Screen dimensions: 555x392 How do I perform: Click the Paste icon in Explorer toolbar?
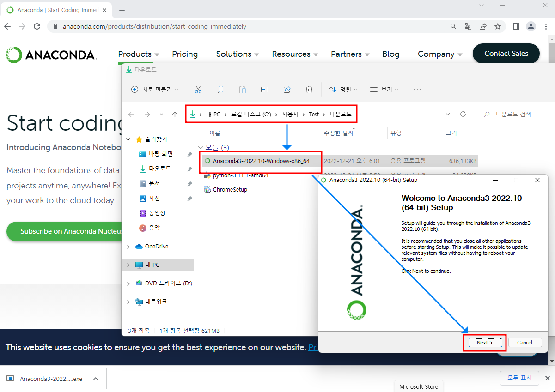click(x=243, y=90)
